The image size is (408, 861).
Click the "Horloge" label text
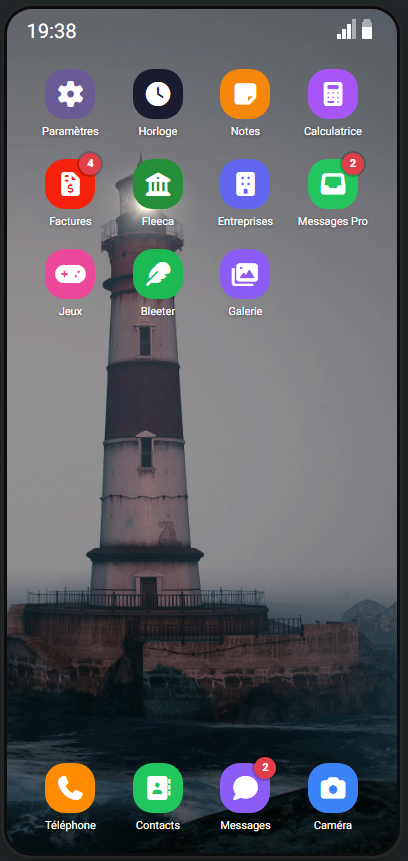pyautogui.click(x=158, y=132)
